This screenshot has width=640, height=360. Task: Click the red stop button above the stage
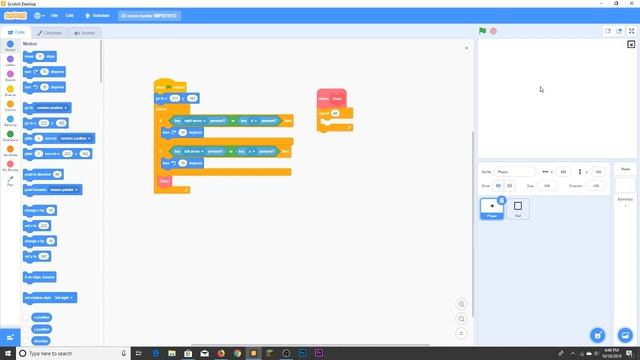(493, 31)
